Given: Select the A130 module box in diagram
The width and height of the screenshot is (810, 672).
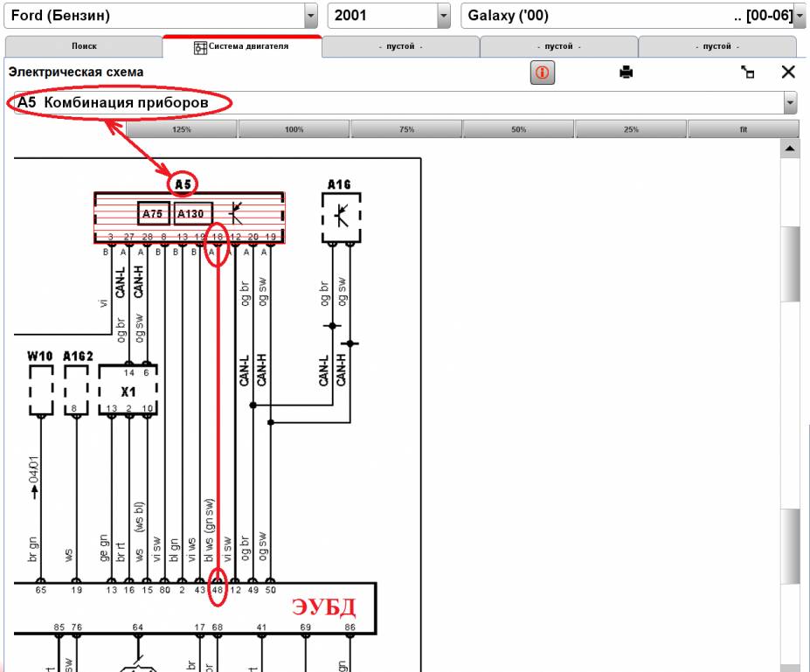Looking at the screenshot, I should point(193,213).
